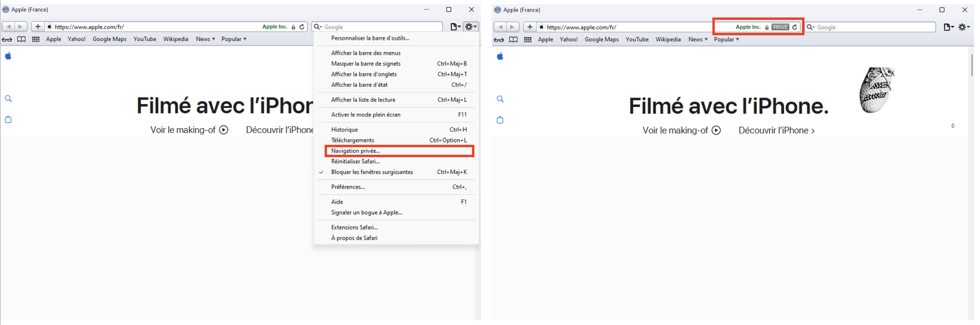Open Top Sites grid icon in right window

[528, 39]
